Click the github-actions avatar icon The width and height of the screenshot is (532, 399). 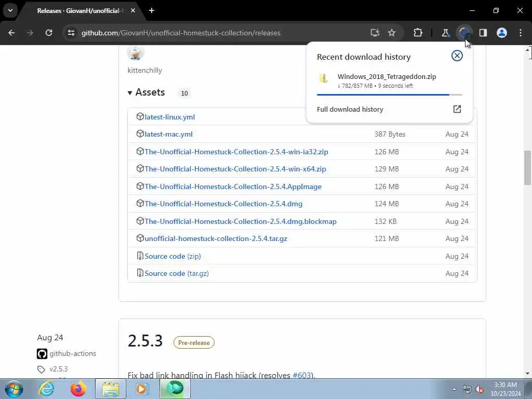tap(42, 354)
